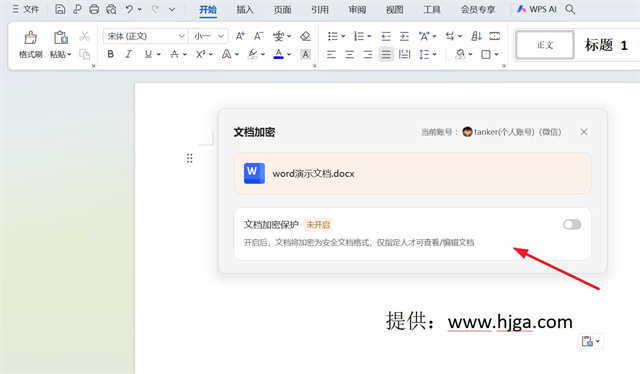Select the 格式刷 format painter
Image resolution: width=640 pixels, height=374 pixels.
pyautogui.click(x=31, y=44)
